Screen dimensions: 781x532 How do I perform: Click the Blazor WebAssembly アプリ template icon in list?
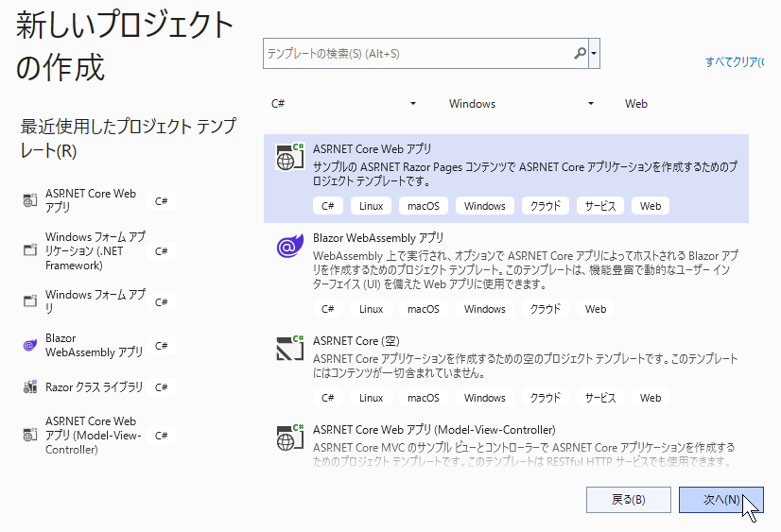point(289,246)
